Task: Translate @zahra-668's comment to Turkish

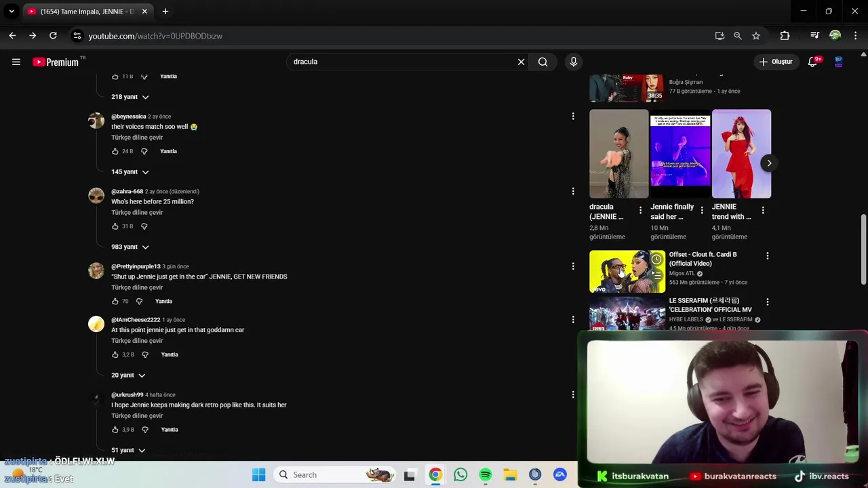Action: click(137, 212)
